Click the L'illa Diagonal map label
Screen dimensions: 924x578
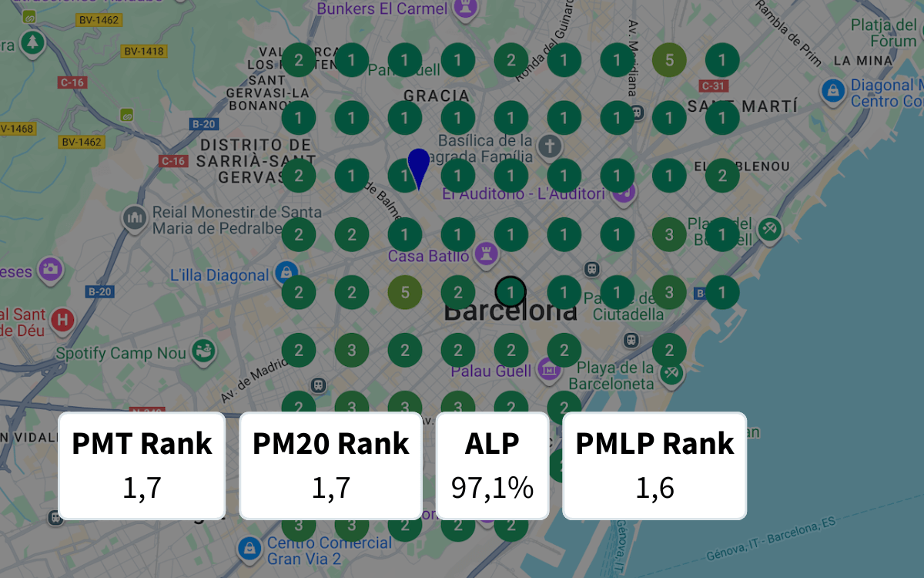point(219,275)
